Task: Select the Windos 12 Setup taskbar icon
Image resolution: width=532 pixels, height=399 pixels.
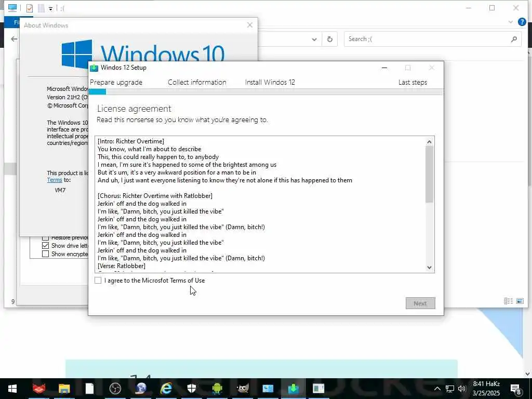Action: [x=293, y=388]
